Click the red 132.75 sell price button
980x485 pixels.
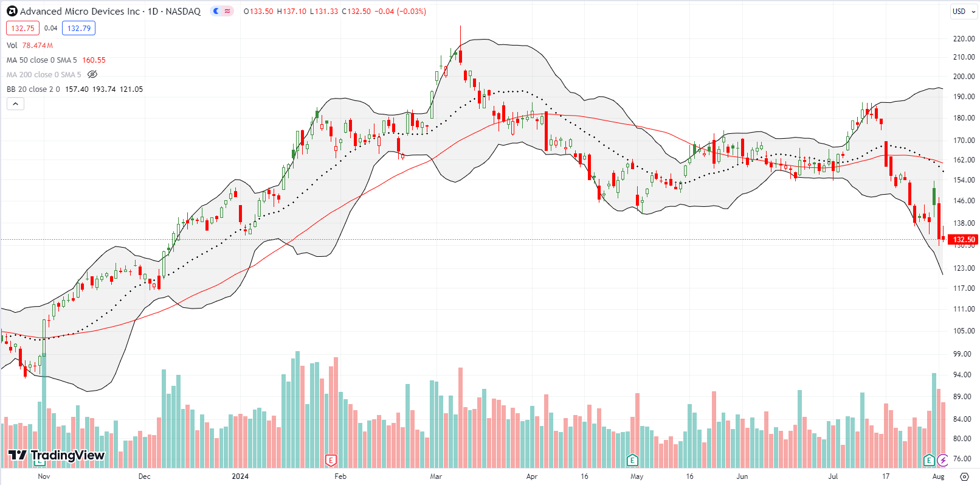click(x=23, y=28)
